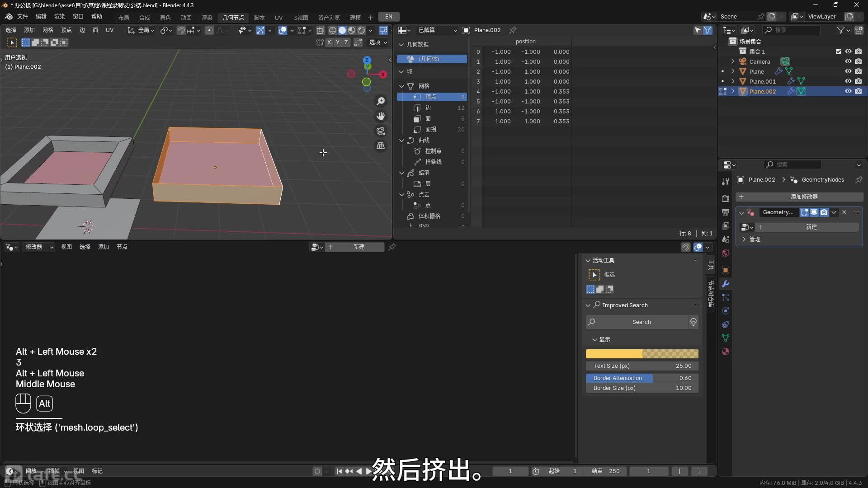Image resolution: width=868 pixels, height=488 pixels.
Task: Open the Material properties sphere icon
Action: [726, 352]
